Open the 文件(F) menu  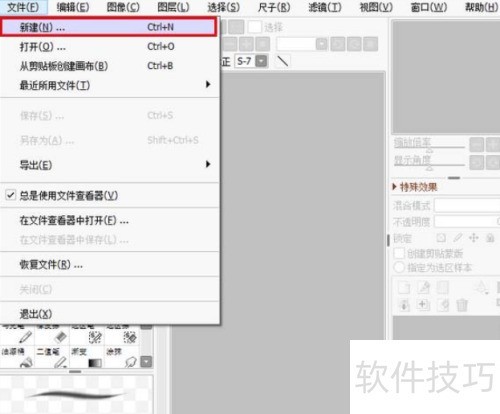coord(23,7)
